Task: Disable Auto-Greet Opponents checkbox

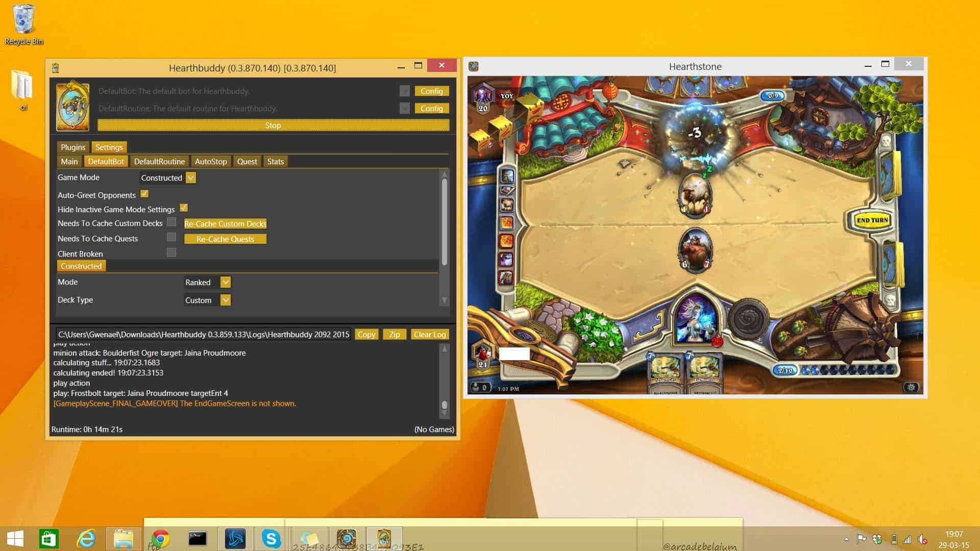Action: 144,194
